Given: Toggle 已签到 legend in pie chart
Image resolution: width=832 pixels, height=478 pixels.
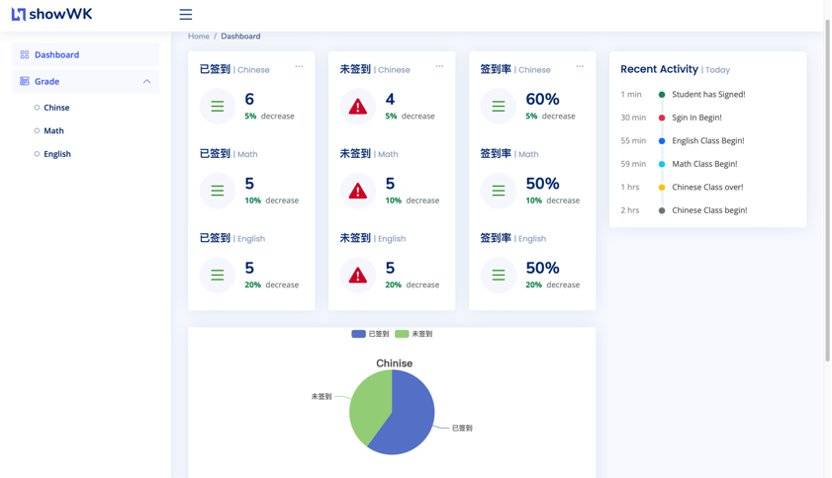Looking at the screenshot, I should (370, 334).
